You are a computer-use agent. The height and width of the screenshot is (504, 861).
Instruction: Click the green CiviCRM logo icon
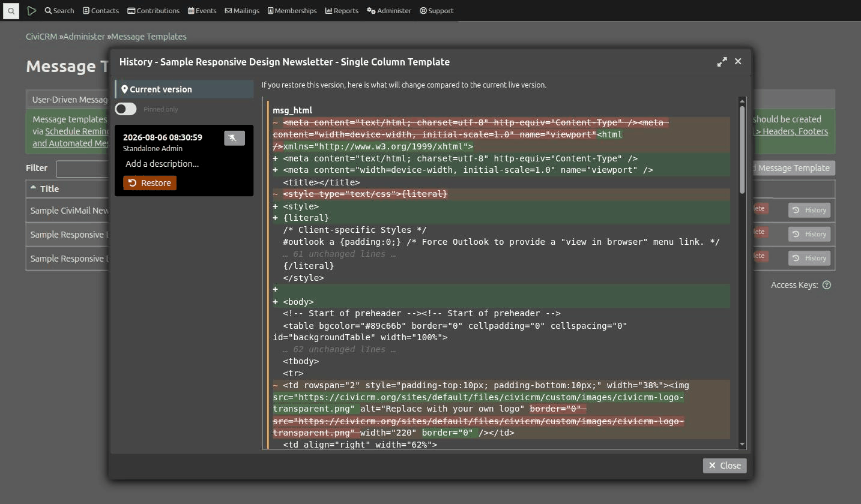(x=32, y=11)
